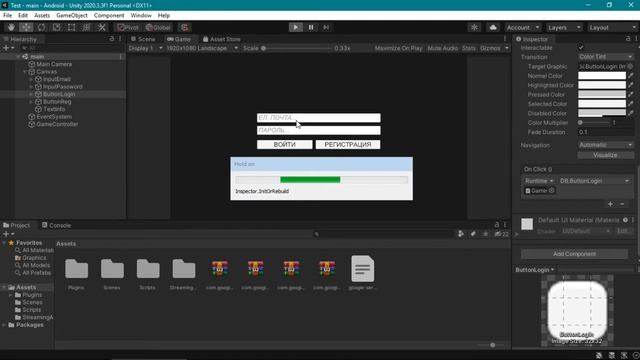Open the Component menu
This screenshot has width=640, height=360.
109,16
